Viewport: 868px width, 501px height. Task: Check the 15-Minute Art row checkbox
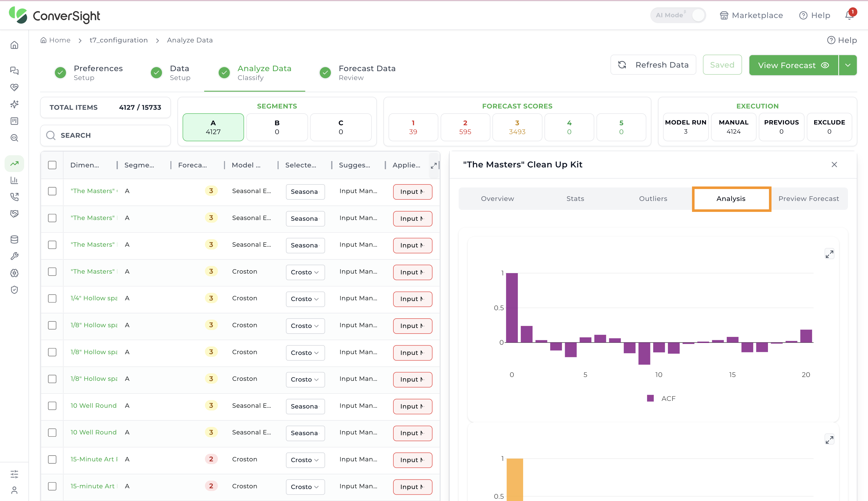click(x=52, y=460)
